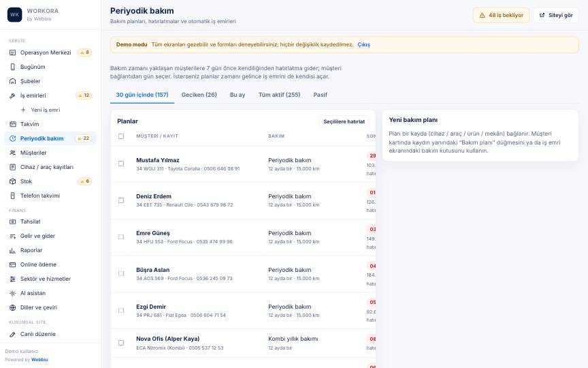Click 34 WGU 311 · Toyota Corolla detail
The image size is (588, 368).
(188, 168)
